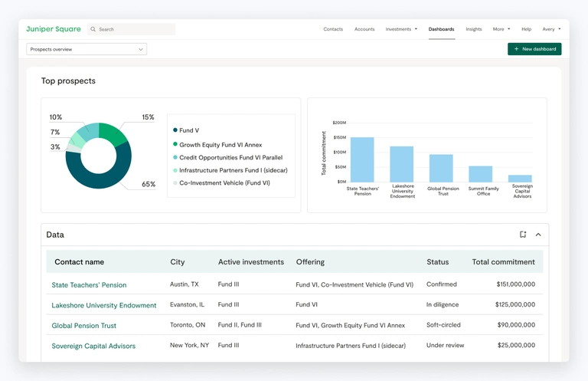Image resolution: width=588 pixels, height=381 pixels.
Task: Click the New dashboard button
Action: tap(534, 49)
